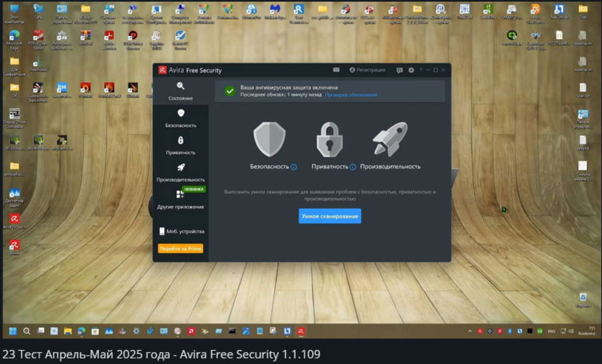Click the help question mark in Avira
This screenshot has height=364, width=602.
(421, 70)
